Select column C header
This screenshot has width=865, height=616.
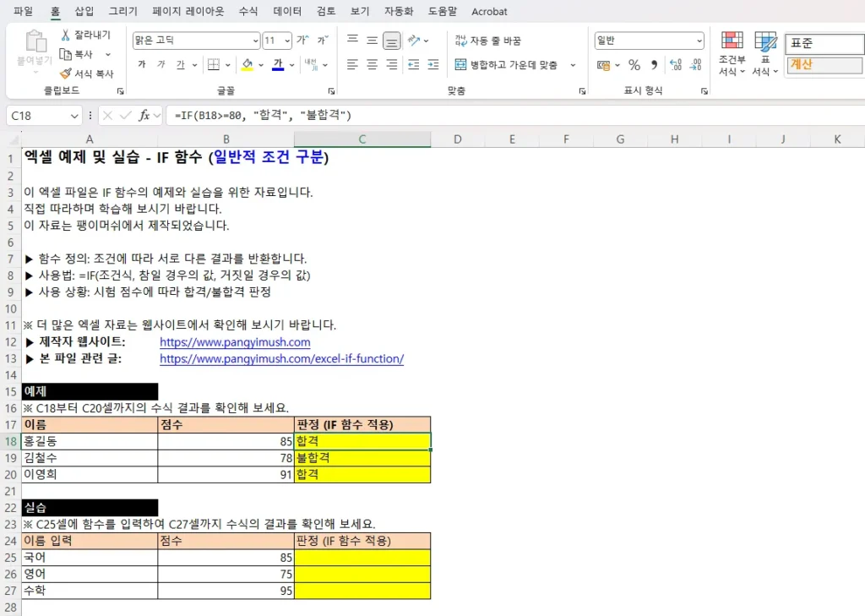(362, 139)
